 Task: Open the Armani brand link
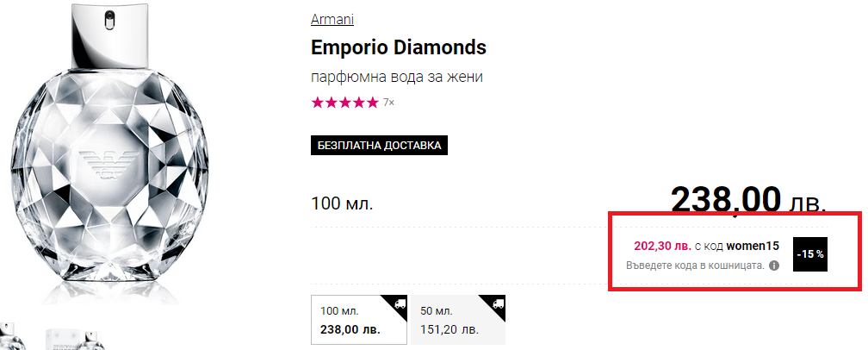pos(332,20)
